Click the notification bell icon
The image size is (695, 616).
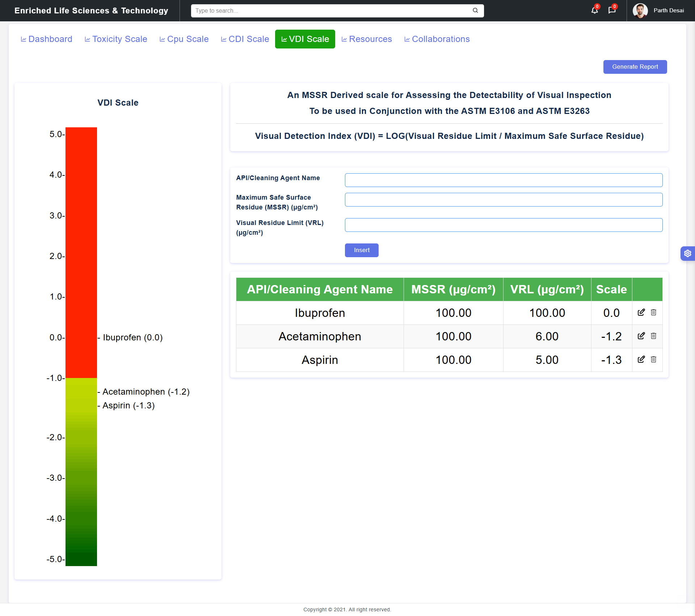(x=594, y=10)
